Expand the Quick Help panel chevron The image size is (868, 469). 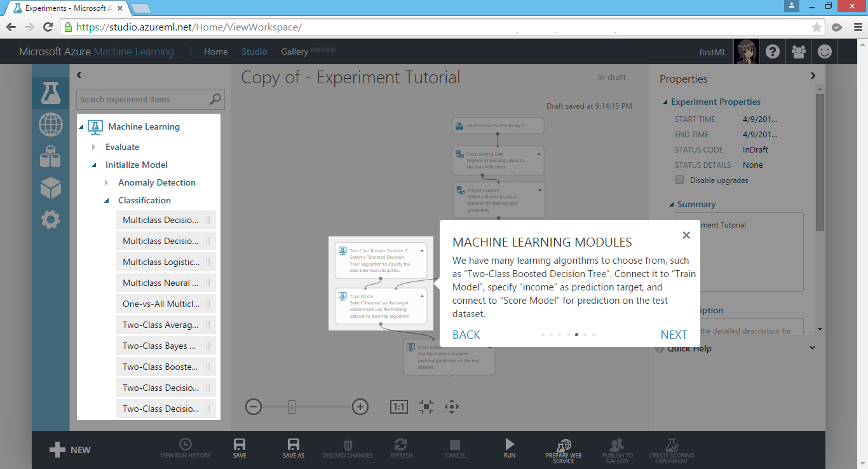tap(812, 348)
